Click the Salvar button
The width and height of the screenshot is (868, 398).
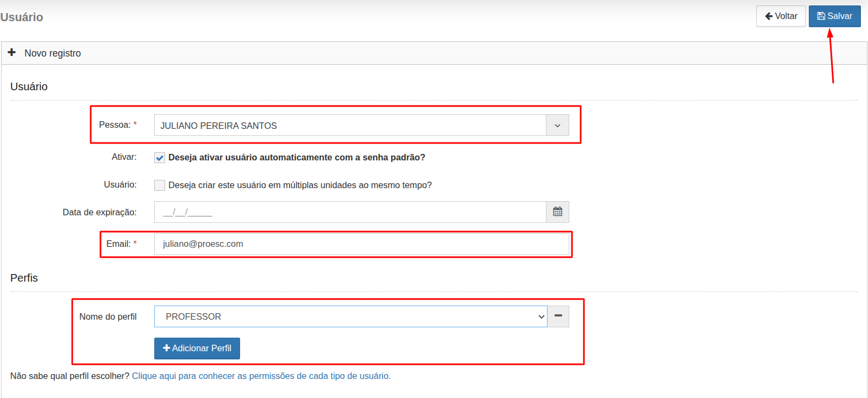click(x=834, y=16)
